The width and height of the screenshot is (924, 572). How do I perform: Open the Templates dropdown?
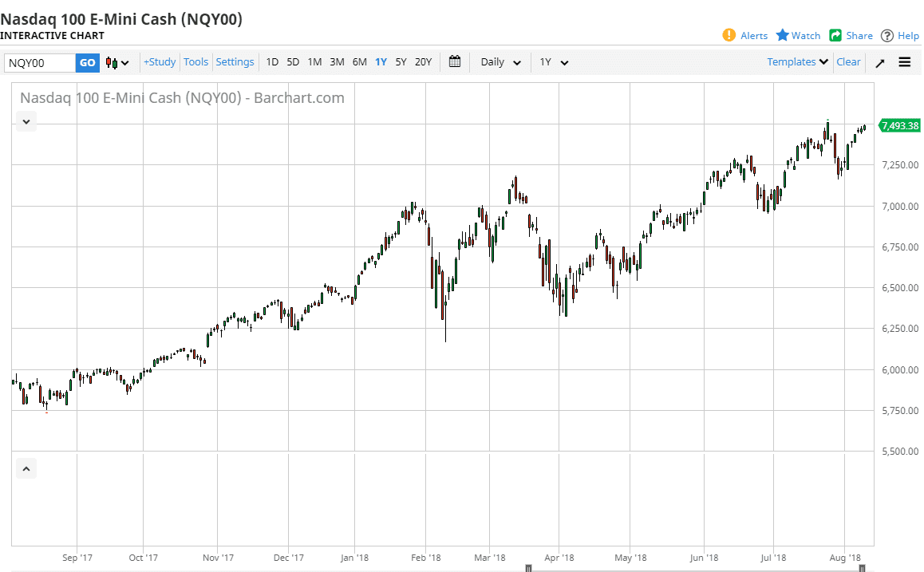pyautogui.click(x=797, y=62)
